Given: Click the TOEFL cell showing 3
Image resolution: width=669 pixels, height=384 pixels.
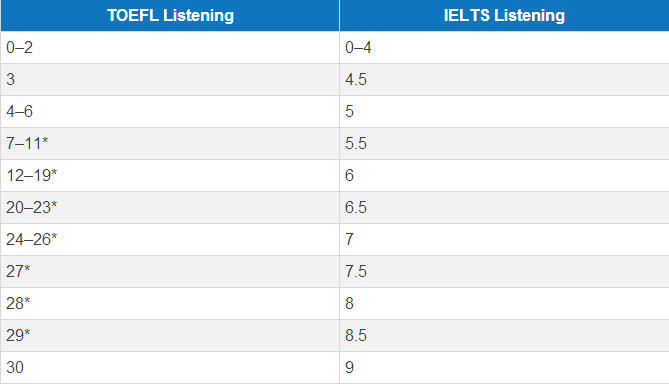Looking at the screenshot, I should click(x=170, y=79).
